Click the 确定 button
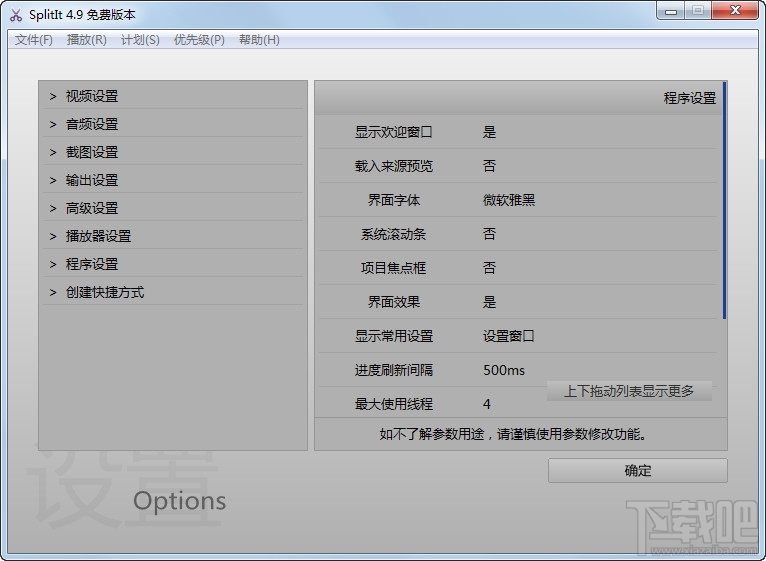 coord(638,470)
